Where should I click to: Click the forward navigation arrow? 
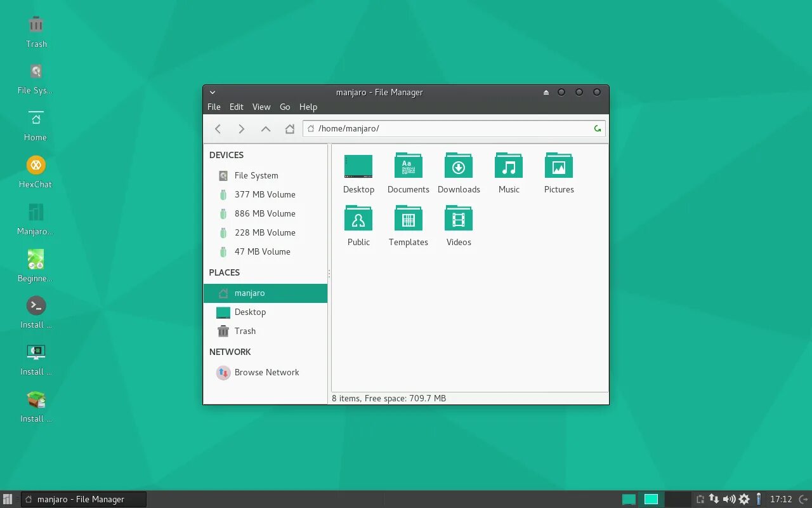(241, 128)
